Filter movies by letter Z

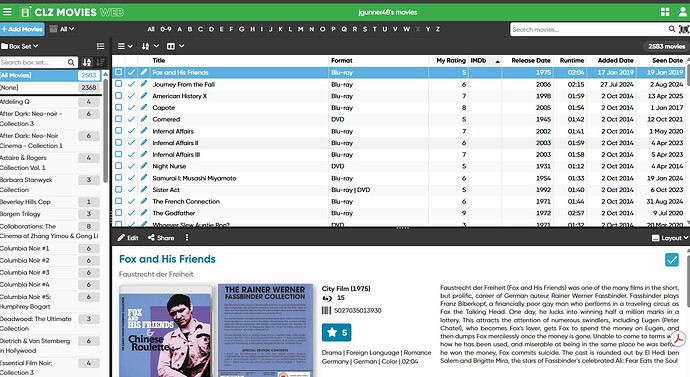pyautogui.click(x=438, y=29)
